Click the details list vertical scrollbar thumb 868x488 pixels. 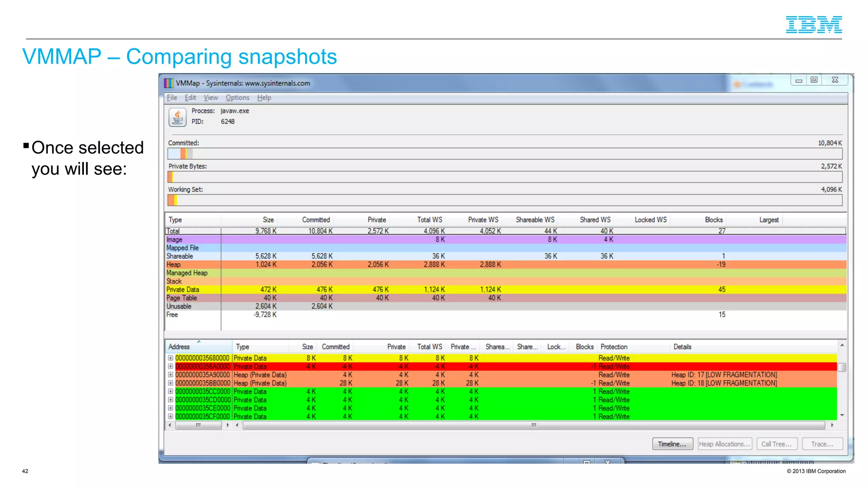click(x=842, y=367)
